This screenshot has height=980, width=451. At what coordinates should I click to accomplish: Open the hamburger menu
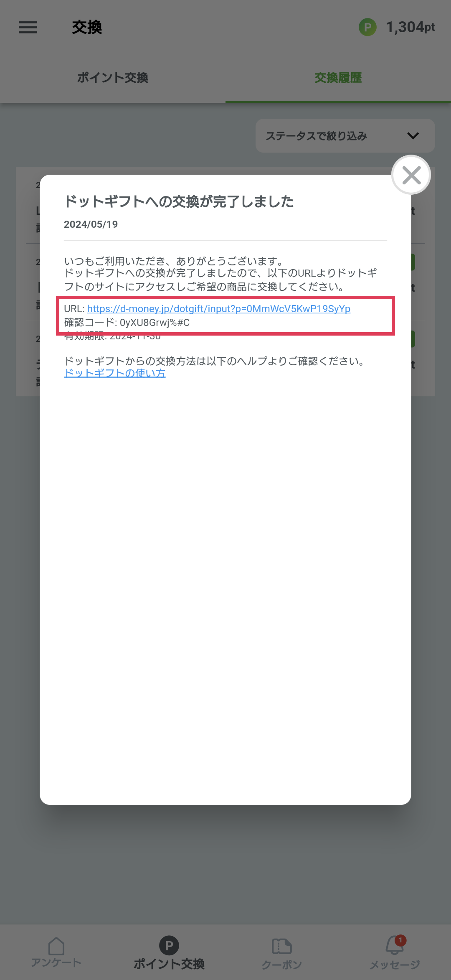[x=28, y=28]
